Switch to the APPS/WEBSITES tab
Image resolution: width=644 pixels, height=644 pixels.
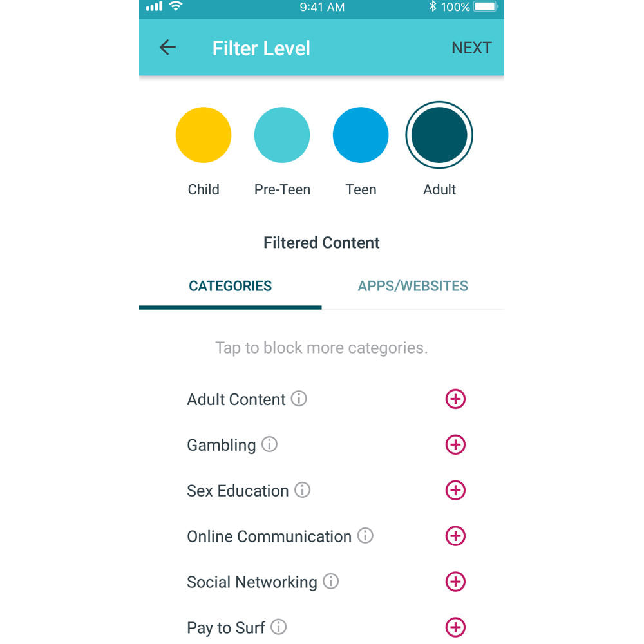tap(413, 286)
